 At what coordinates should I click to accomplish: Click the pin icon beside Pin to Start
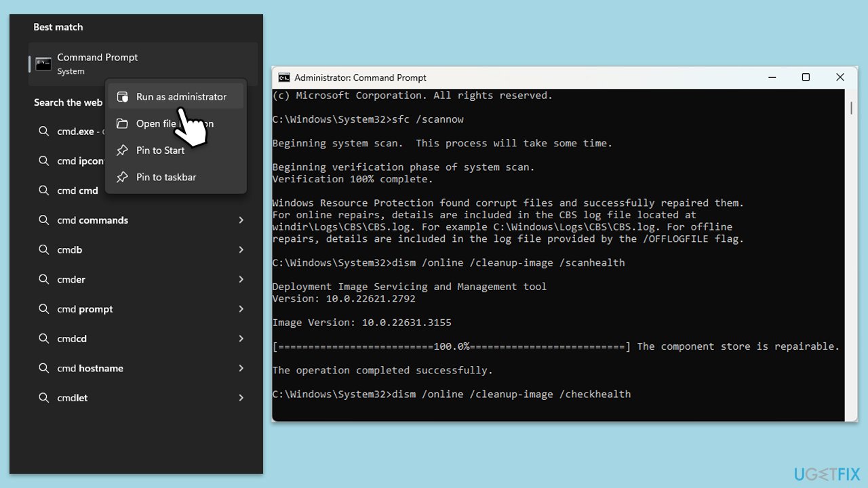coord(122,150)
